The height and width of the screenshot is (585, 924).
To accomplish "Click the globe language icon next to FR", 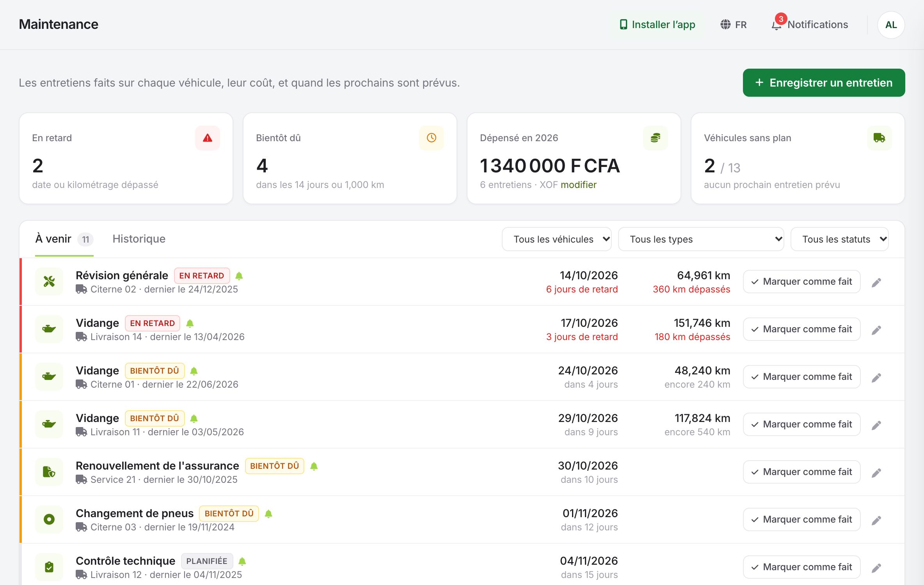I will [x=725, y=25].
